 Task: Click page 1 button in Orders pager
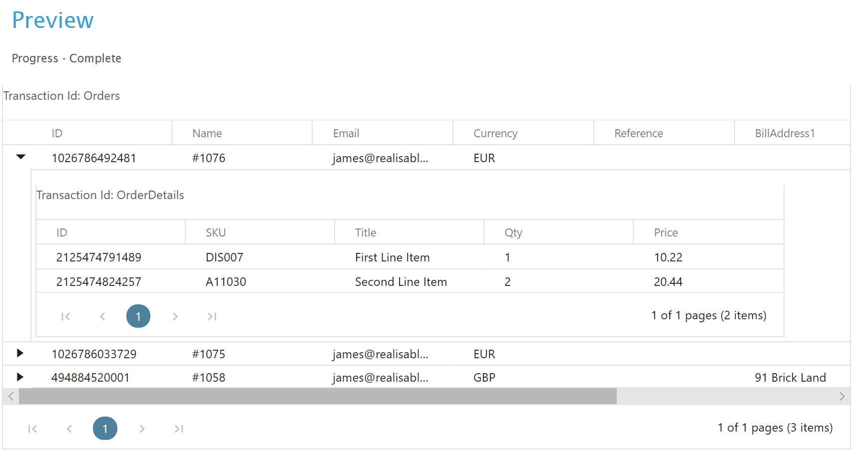[x=105, y=429]
